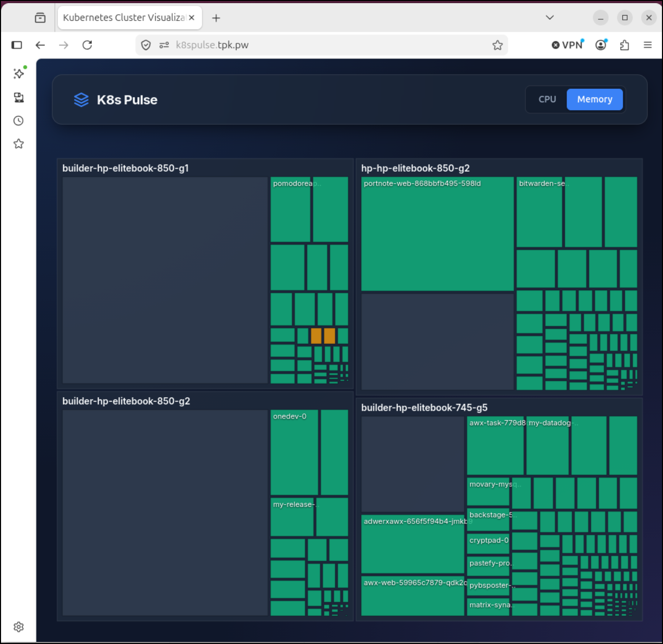
Task: Close the Kubernetes Cluster Visualizer tab
Action: [192, 18]
